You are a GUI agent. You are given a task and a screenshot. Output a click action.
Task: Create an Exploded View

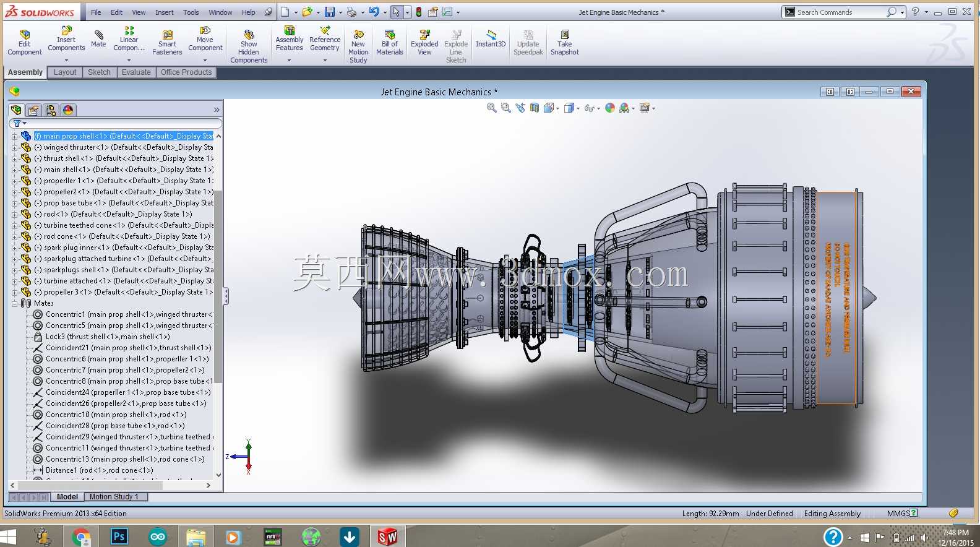click(424, 43)
